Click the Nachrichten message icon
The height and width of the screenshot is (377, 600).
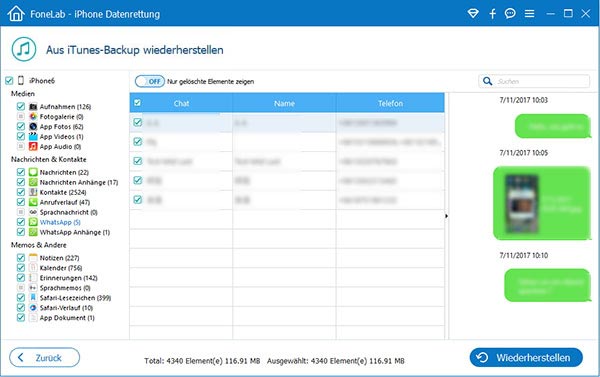33,172
